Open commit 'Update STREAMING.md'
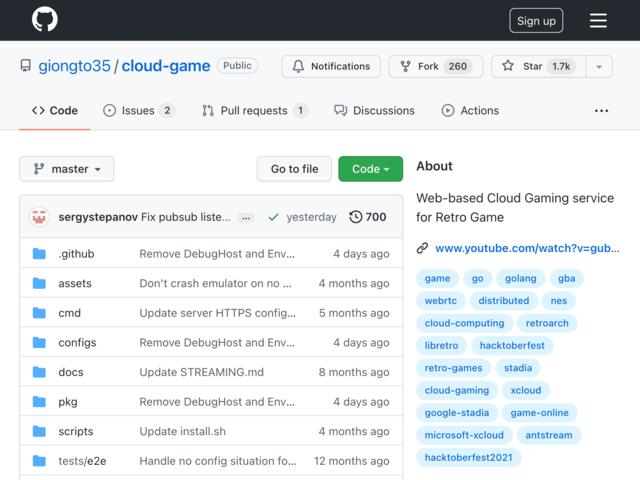The image size is (640, 480). tap(202, 372)
